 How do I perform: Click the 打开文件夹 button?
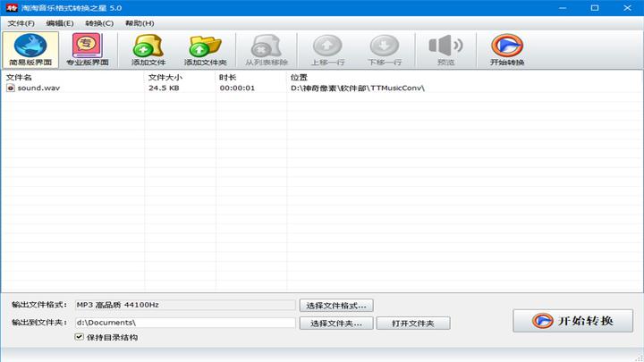coord(412,324)
